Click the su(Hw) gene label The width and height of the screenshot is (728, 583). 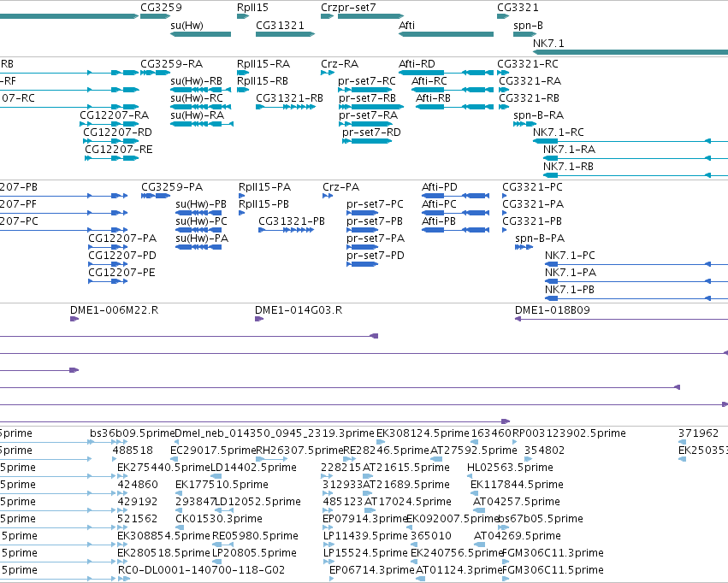click(x=186, y=26)
